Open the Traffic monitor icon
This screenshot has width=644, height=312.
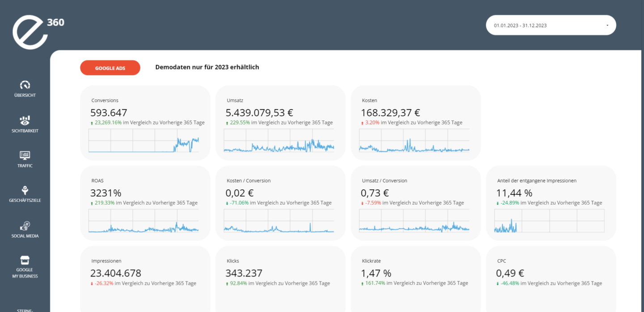pos(25,155)
